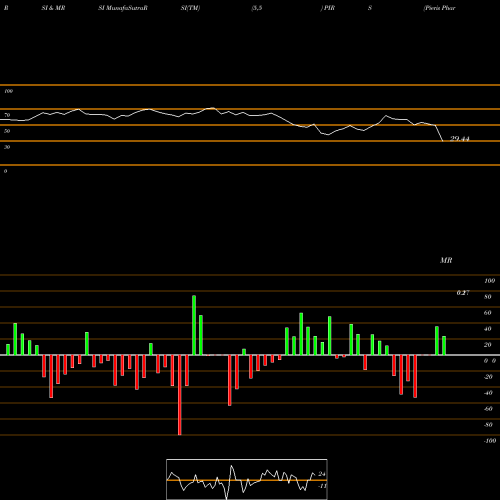Viewport: 500px width, 500px height.
Task: Click the 50 level label on RSI axis
Action: click(7, 131)
